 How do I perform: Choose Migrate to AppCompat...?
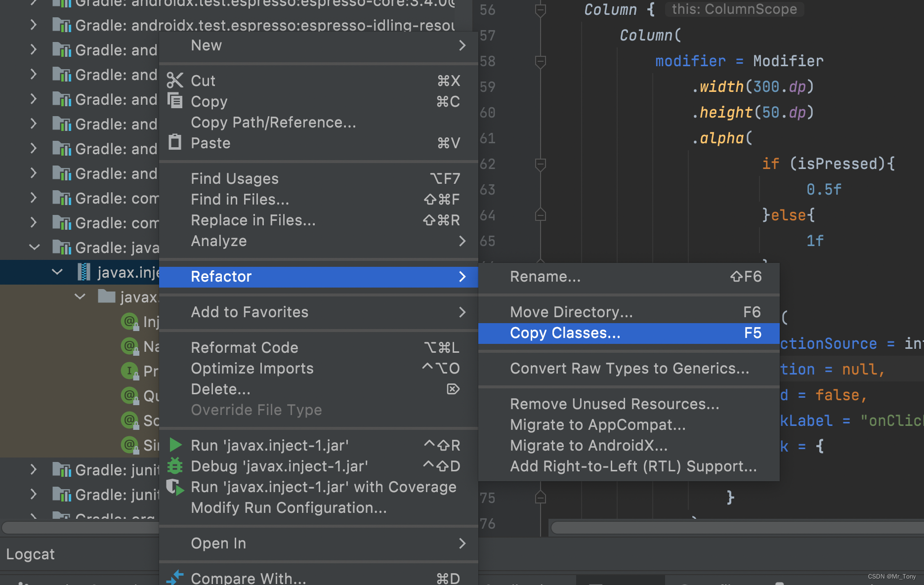point(629,425)
